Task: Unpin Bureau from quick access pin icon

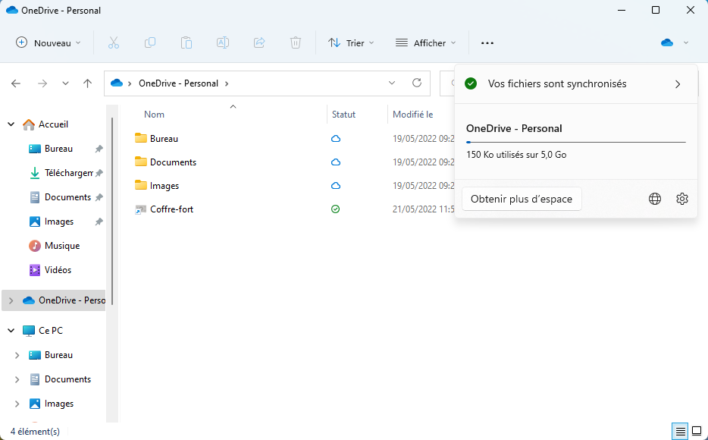Action: click(x=99, y=149)
